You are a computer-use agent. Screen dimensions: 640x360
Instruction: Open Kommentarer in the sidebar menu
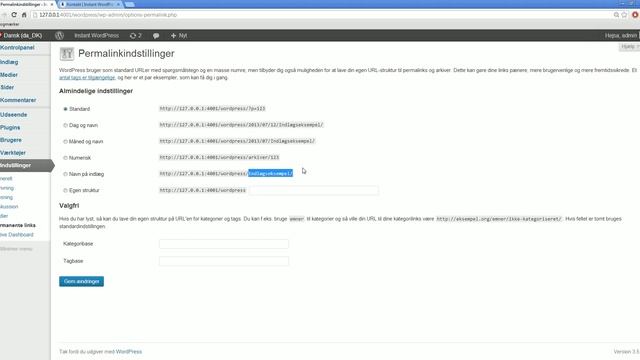(18, 100)
